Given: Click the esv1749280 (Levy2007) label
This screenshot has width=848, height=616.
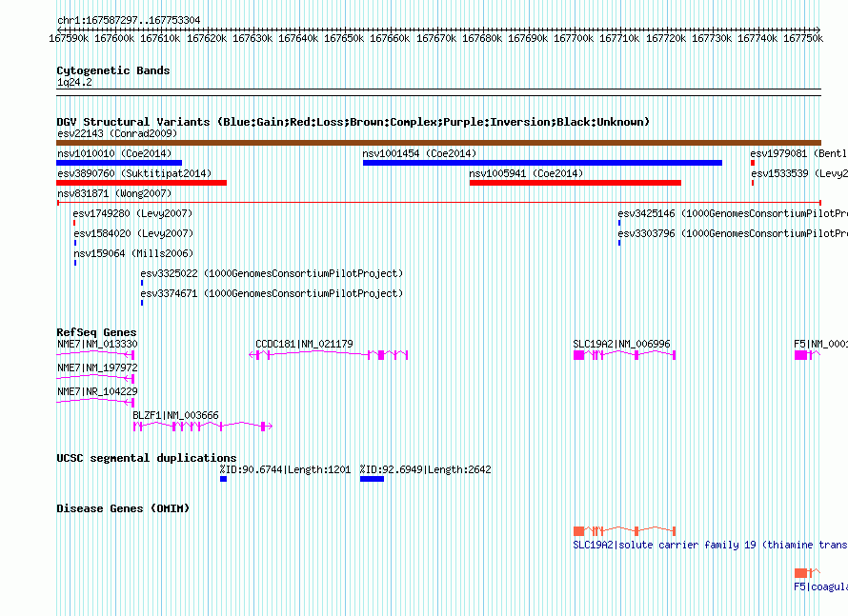Looking at the screenshot, I should [x=132, y=213].
